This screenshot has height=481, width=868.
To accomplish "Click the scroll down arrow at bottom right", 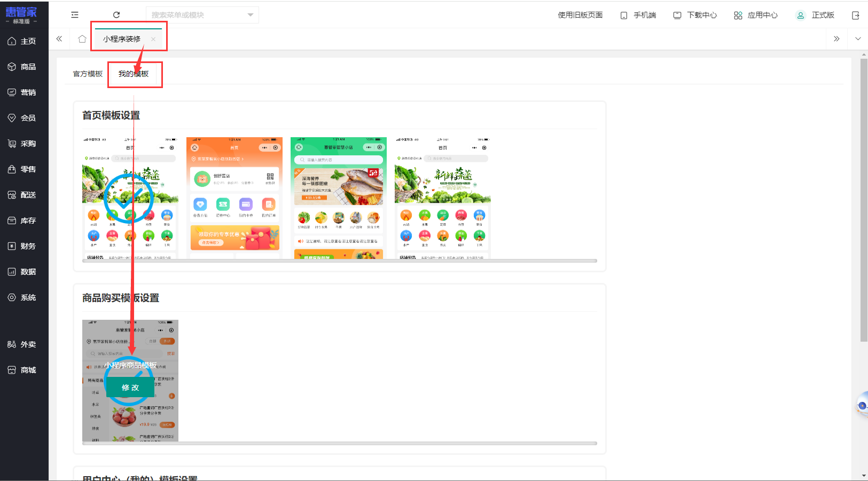I will 864,476.
